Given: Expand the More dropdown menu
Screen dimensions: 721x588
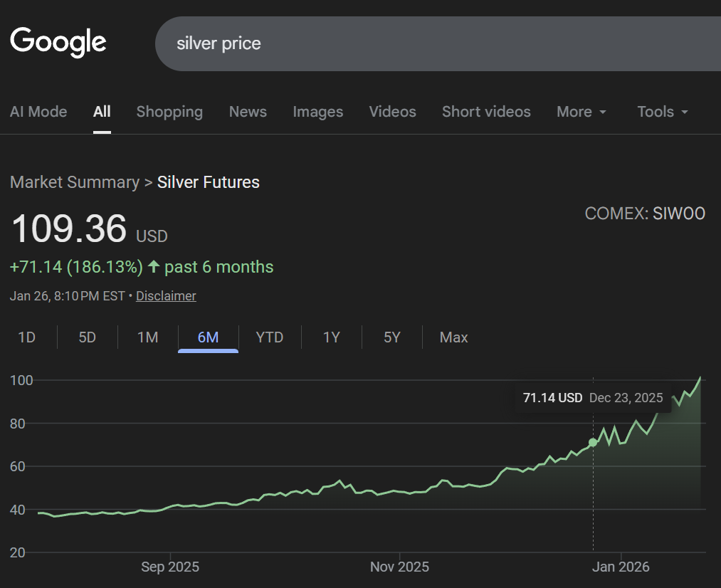Looking at the screenshot, I should (x=581, y=112).
